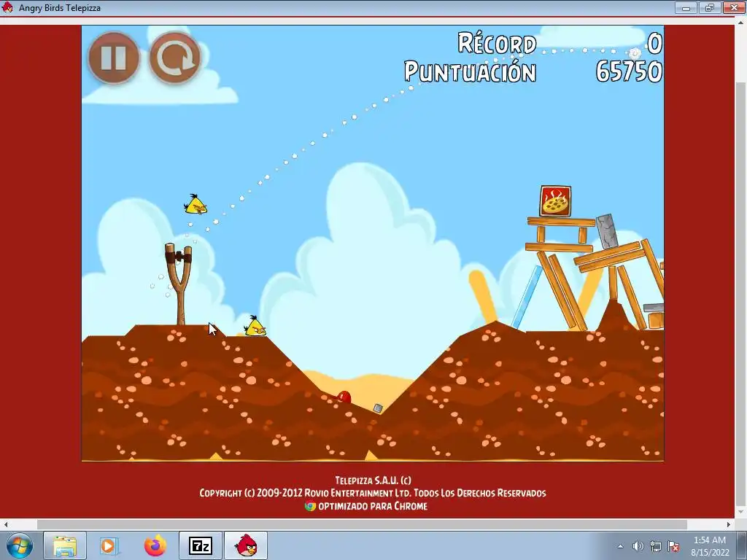The image size is (747, 560).
Task: Launch Firefox from the taskbar
Action: pyautogui.click(x=155, y=545)
